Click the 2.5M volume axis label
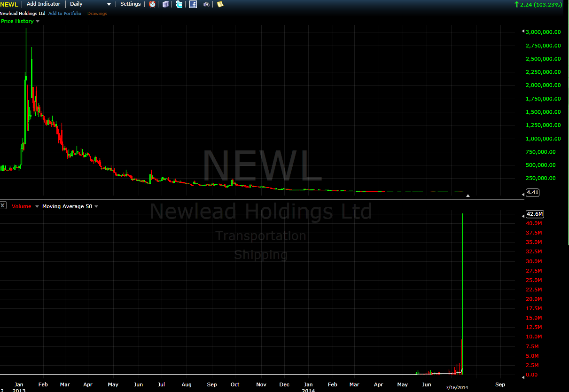 533,365
